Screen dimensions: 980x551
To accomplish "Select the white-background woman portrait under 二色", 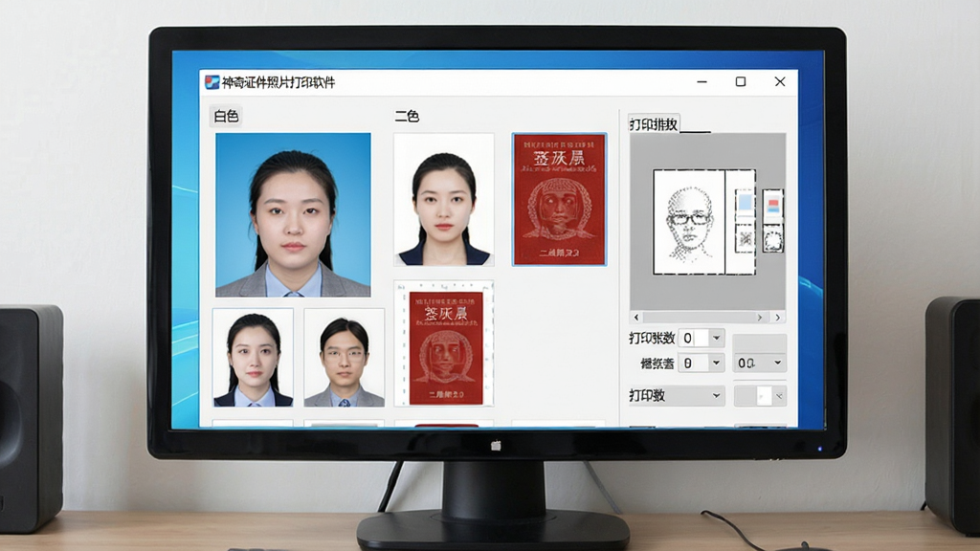I will pos(444,199).
